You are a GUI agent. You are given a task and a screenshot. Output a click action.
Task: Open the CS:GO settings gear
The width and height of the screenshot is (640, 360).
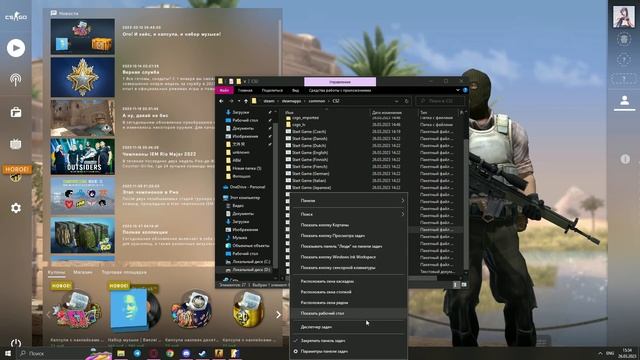coord(16,208)
